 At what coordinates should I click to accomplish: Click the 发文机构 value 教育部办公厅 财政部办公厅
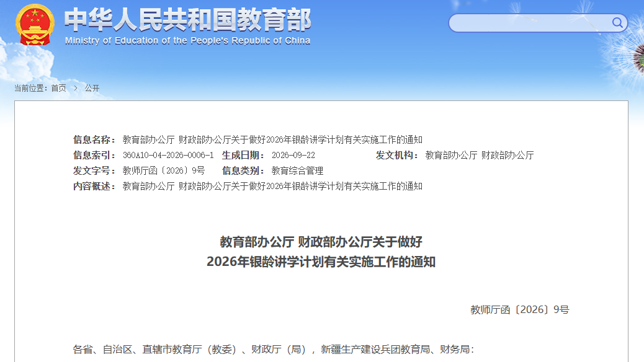(x=480, y=156)
